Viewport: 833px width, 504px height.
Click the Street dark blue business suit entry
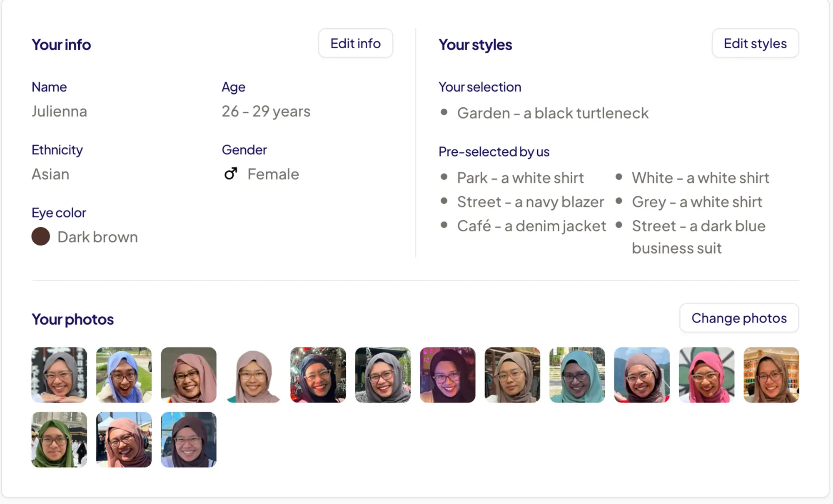pyautogui.click(x=698, y=236)
